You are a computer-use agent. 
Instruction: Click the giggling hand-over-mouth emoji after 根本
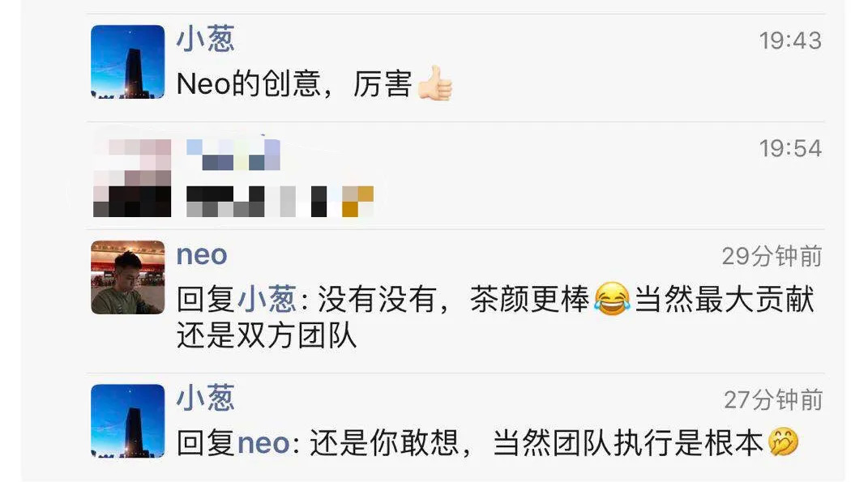pos(783,442)
